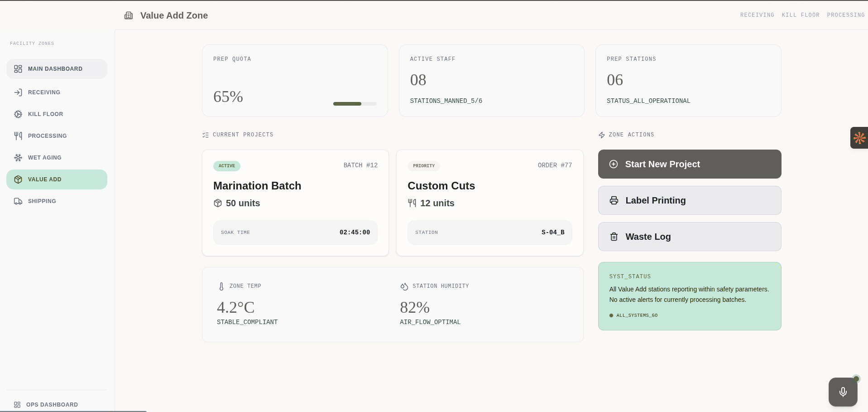Click the 4.2°C zone temperature reading
Viewport: 868px width, 412px height.
point(235,307)
